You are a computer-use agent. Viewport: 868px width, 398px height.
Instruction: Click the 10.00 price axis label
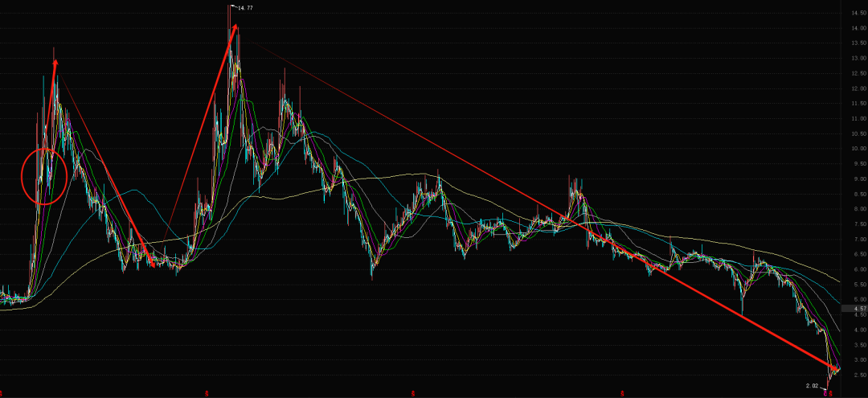(858, 149)
